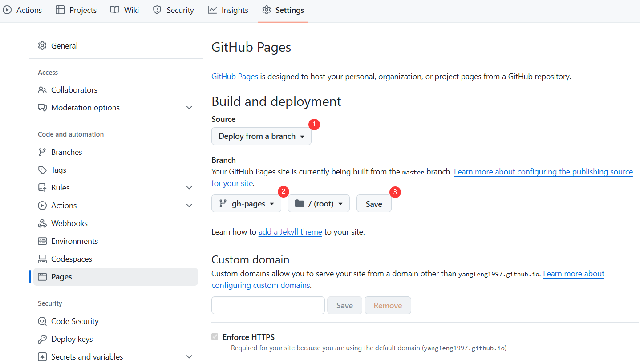Click the Collaborators people icon
This screenshot has width=640, height=364.
42,90
